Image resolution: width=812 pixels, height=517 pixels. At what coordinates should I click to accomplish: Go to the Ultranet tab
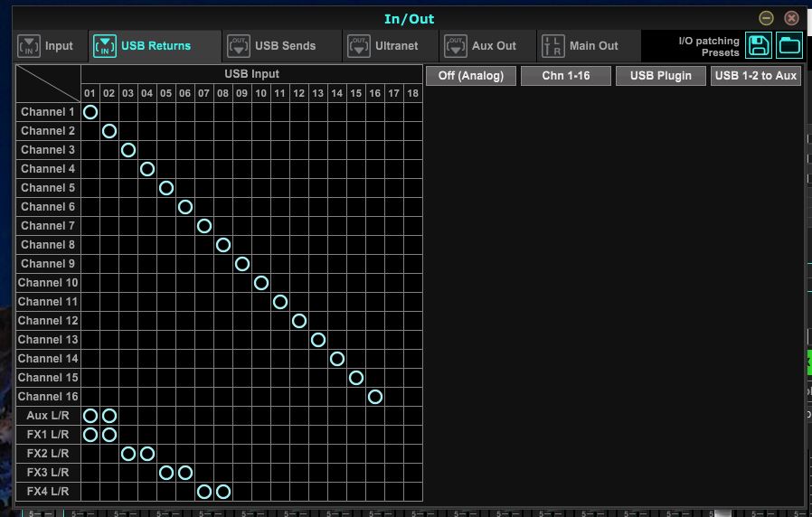pyautogui.click(x=391, y=46)
